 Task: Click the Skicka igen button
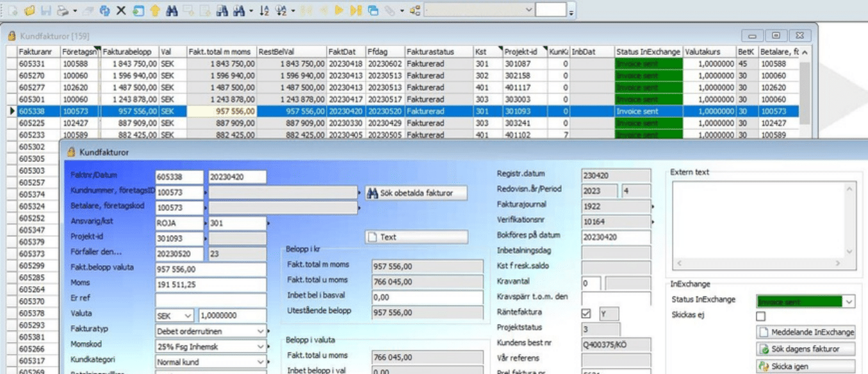tap(806, 366)
